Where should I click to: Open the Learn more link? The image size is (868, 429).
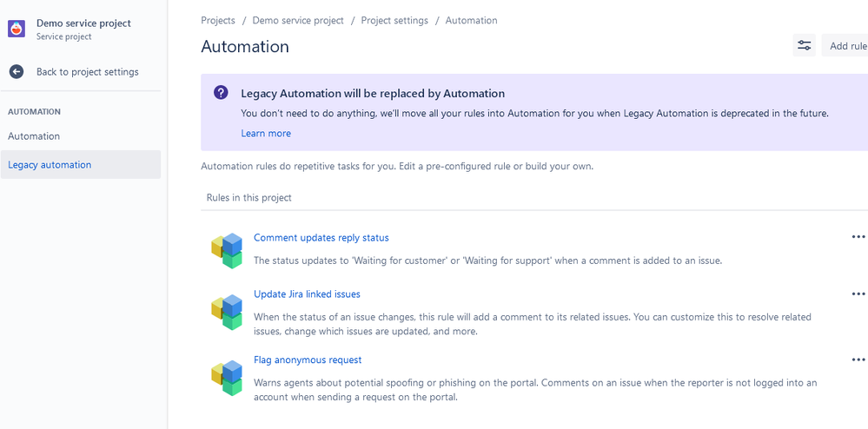point(266,134)
